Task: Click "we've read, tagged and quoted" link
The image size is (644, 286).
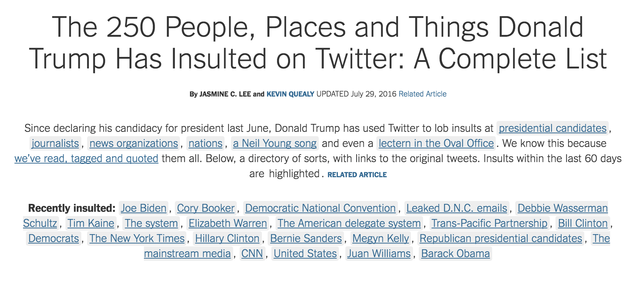Action: [86, 158]
